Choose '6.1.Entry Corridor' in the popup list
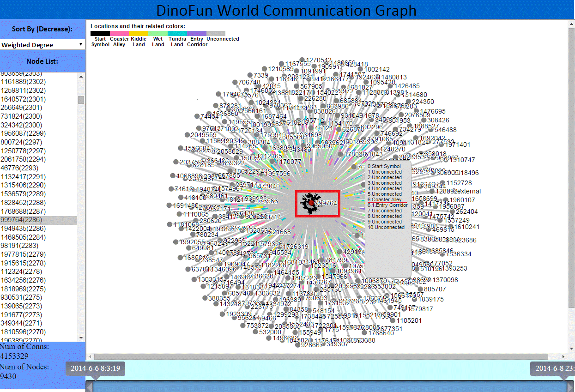Screen dimensions: 575x392 coord(387,205)
